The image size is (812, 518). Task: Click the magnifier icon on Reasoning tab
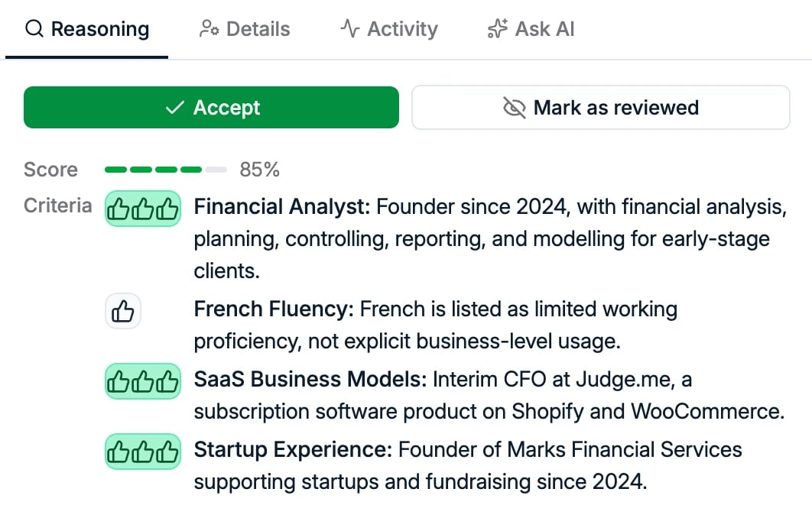point(34,29)
